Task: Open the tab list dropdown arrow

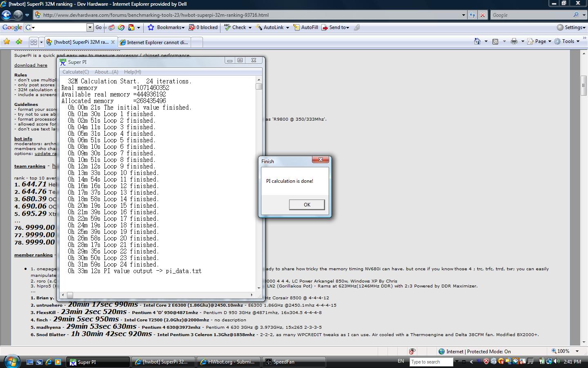Action: point(41,42)
